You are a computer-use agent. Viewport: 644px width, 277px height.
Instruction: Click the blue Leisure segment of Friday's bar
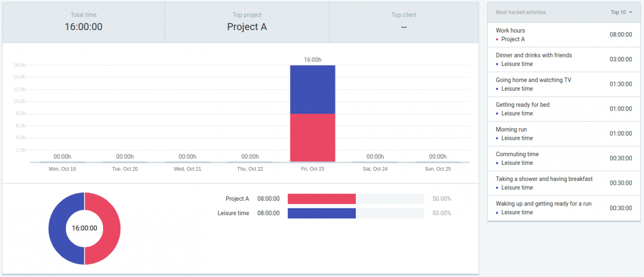pyautogui.click(x=312, y=89)
